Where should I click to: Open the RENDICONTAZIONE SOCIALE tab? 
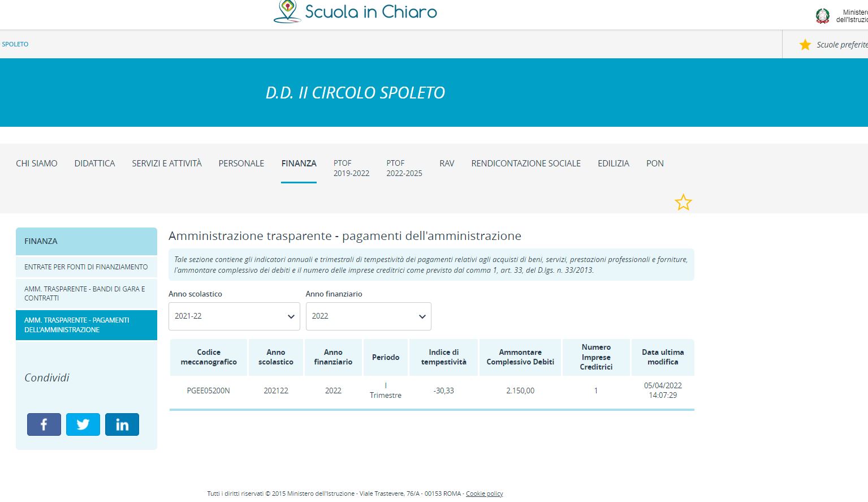(x=526, y=164)
